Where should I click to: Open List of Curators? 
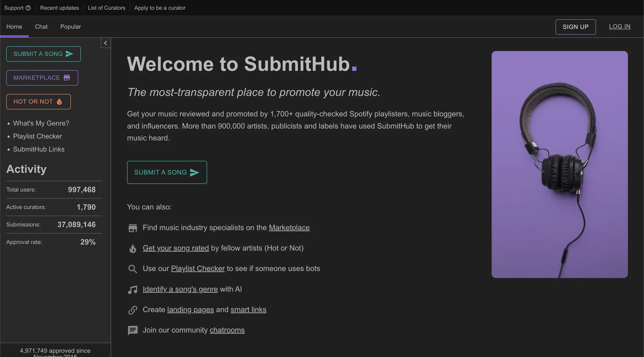pyautogui.click(x=107, y=8)
